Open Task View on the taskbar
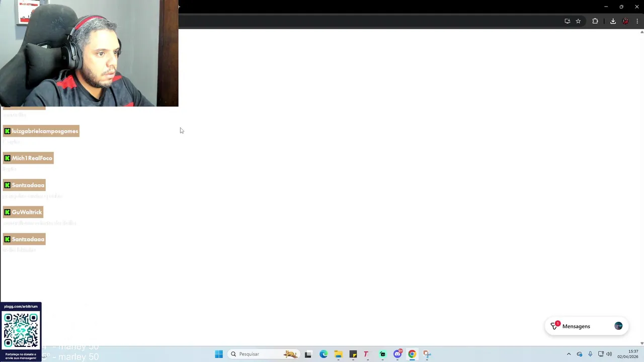 pos(308,354)
